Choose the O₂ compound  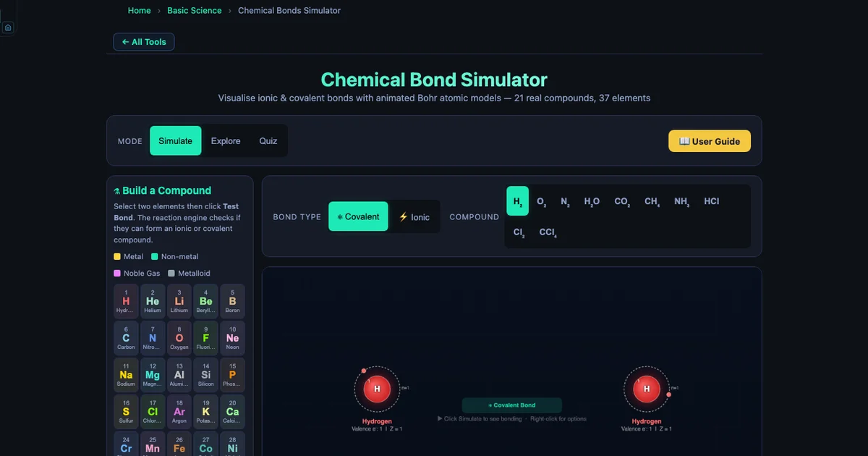(x=541, y=201)
